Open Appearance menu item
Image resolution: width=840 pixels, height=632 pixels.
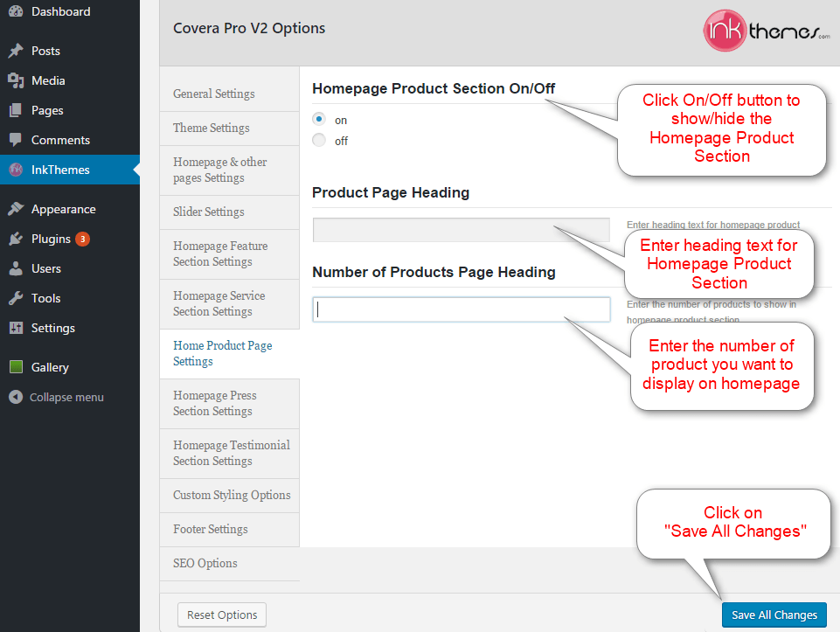[70, 209]
